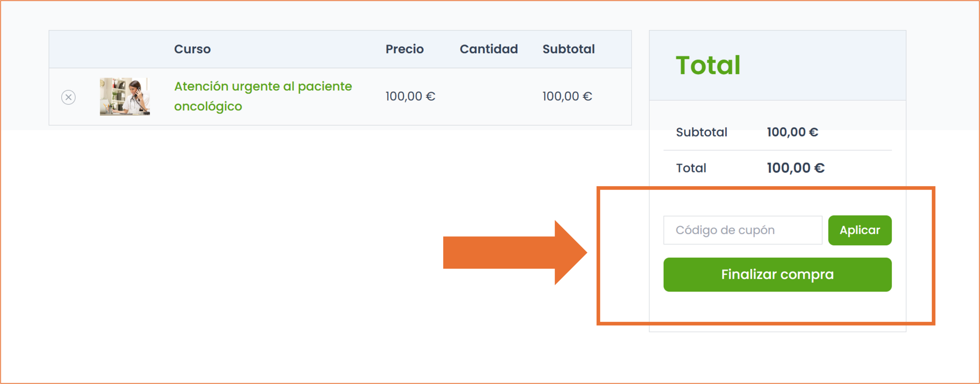Click the coupon field placeholder text
The height and width of the screenshot is (384, 980).
pyautogui.click(x=725, y=230)
